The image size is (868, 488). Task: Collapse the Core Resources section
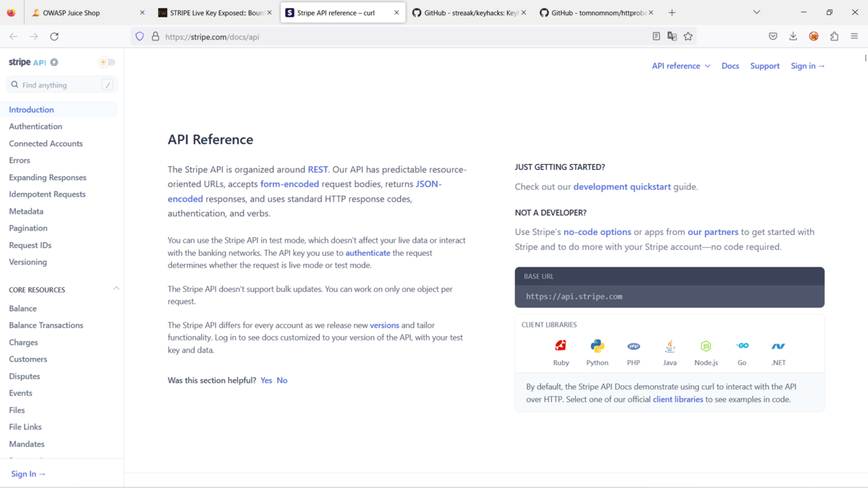point(116,288)
